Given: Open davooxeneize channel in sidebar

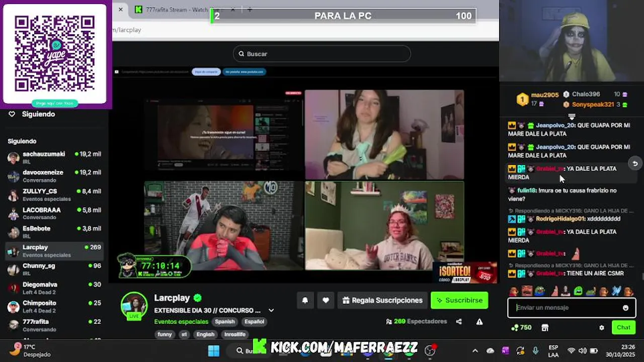Looking at the screenshot, I should 54,176.
